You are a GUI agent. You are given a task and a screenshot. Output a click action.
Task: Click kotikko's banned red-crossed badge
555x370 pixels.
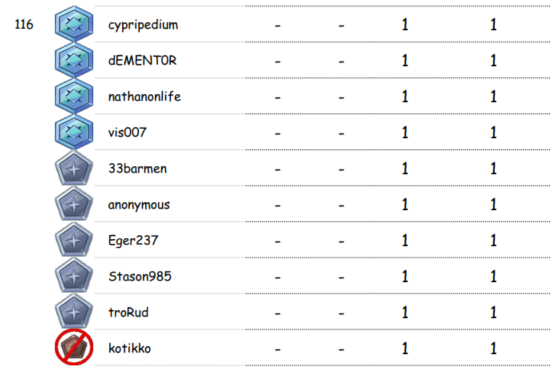(x=74, y=348)
